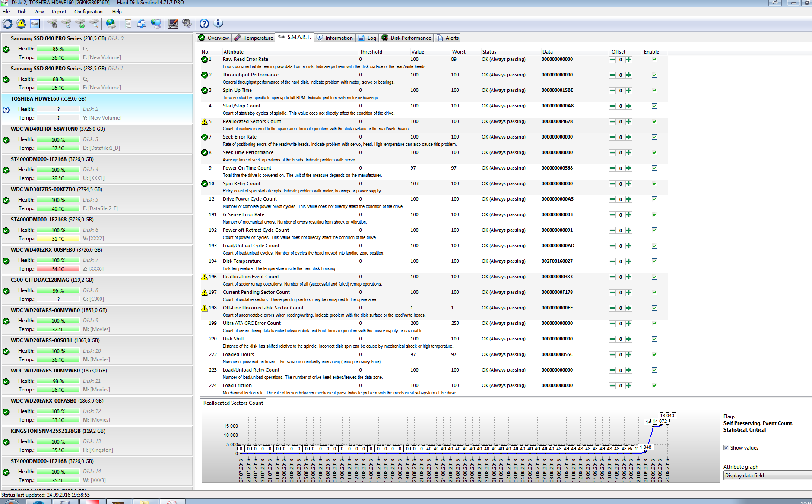Click warning icon on Off-Line Uncorrectable row
The height and width of the screenshot is (504, 812).
(x=205, y=308)
